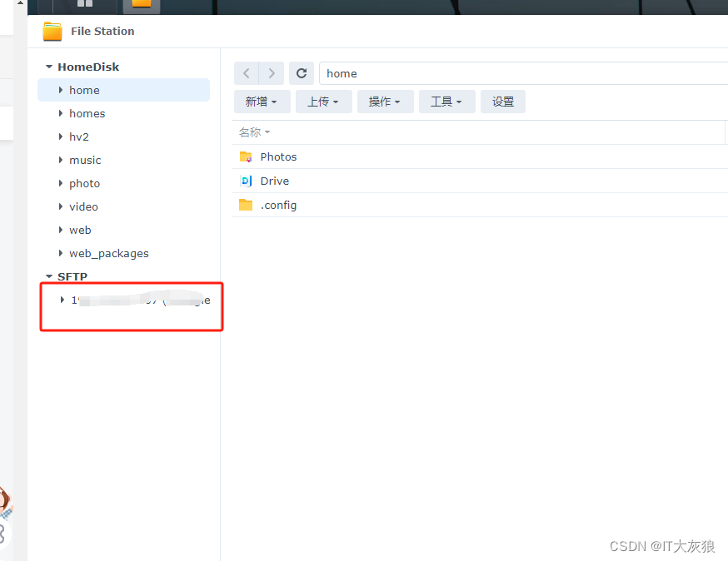Select the HomeDisk root label

point(88,67)
